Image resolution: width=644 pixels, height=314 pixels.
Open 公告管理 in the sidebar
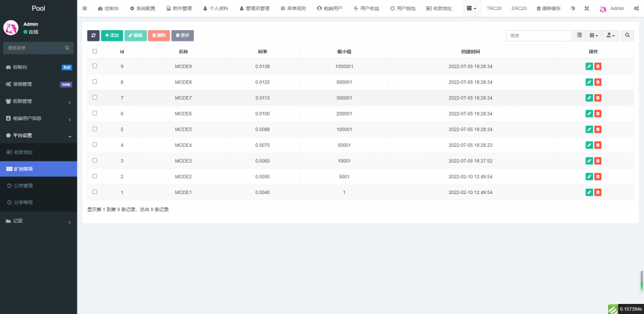tap(23, 186)
